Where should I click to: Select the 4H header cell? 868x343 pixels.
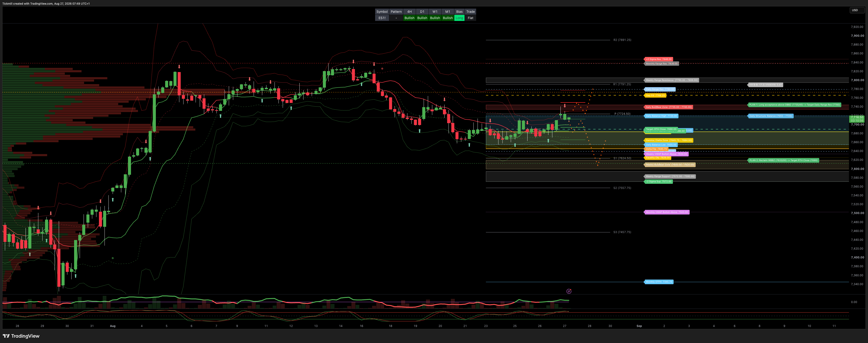[409, 11]
